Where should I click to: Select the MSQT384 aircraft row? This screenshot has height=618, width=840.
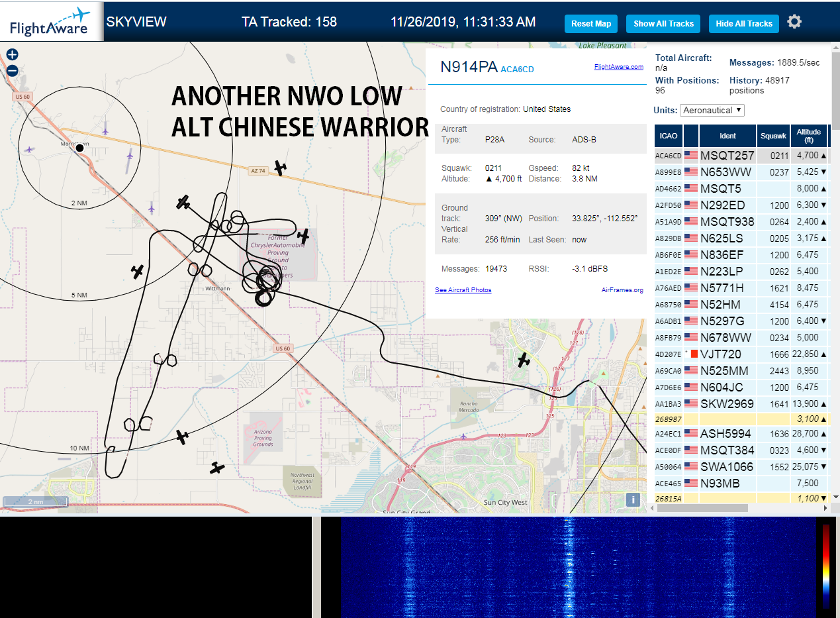pyautogui.click(x=741, y=450)
